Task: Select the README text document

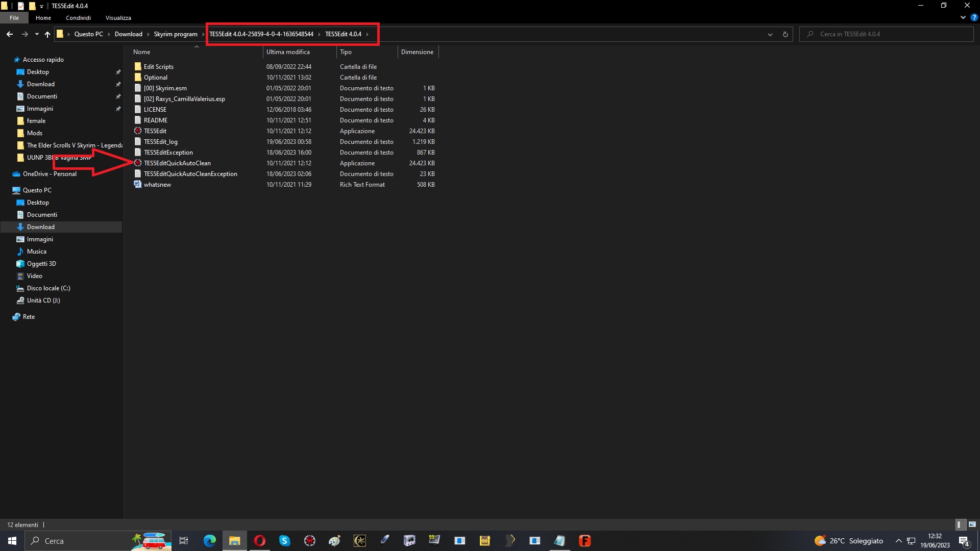Action: pyautogui.click(x=155, y=120)
